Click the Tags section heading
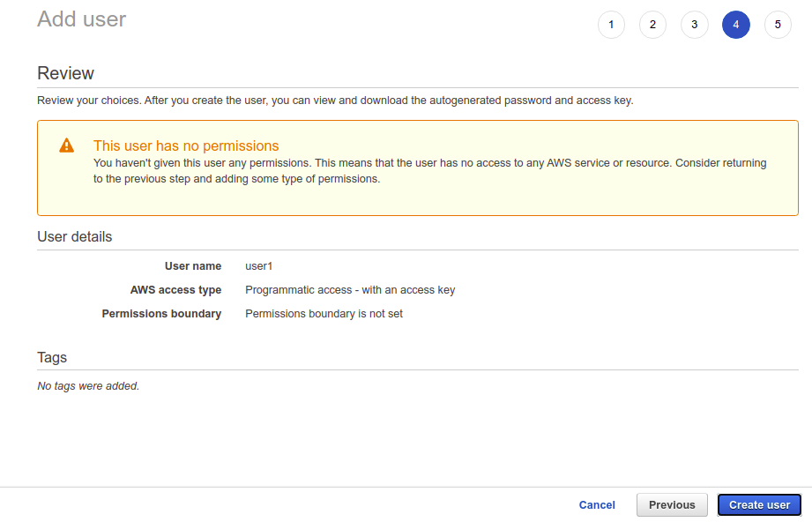 [52, 357]
